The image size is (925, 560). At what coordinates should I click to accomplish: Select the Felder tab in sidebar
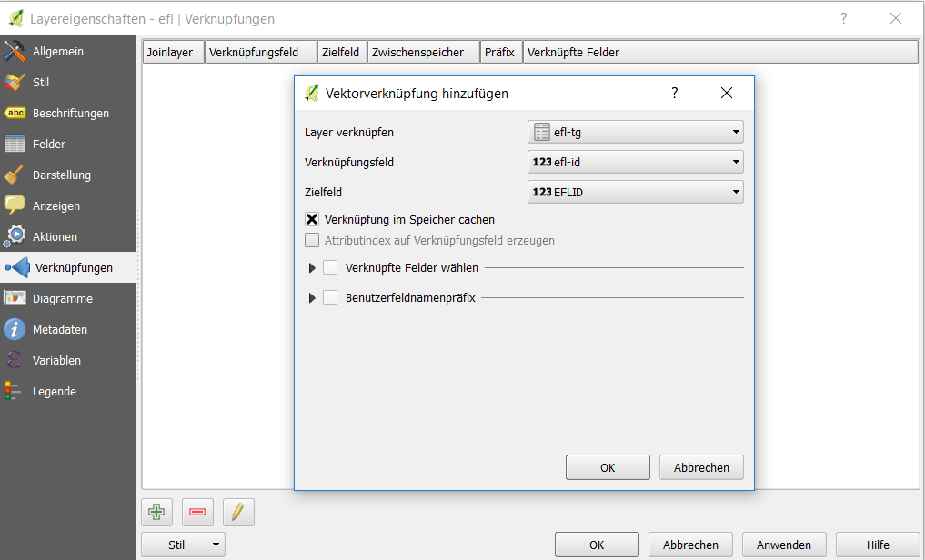(49, 145)
